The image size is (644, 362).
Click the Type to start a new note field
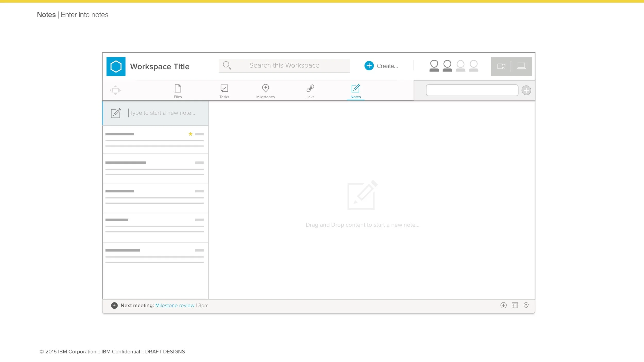point(162,113)
